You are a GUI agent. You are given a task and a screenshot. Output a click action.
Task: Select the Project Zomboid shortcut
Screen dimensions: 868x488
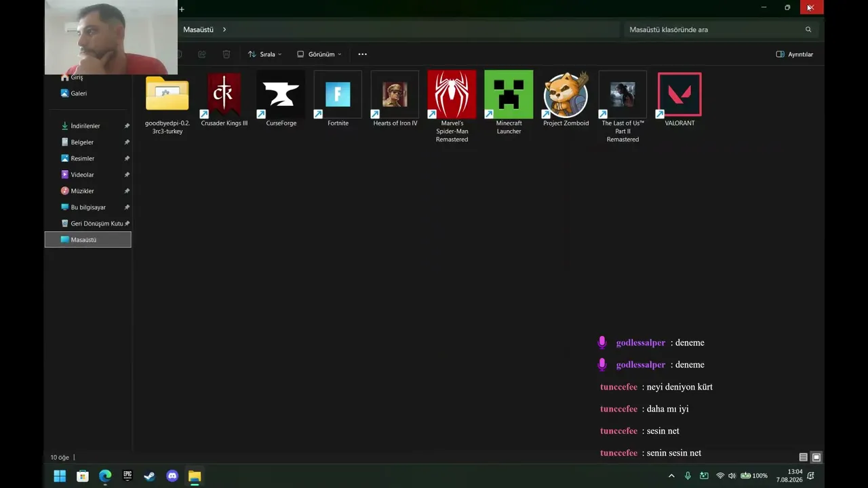(566, 99)
